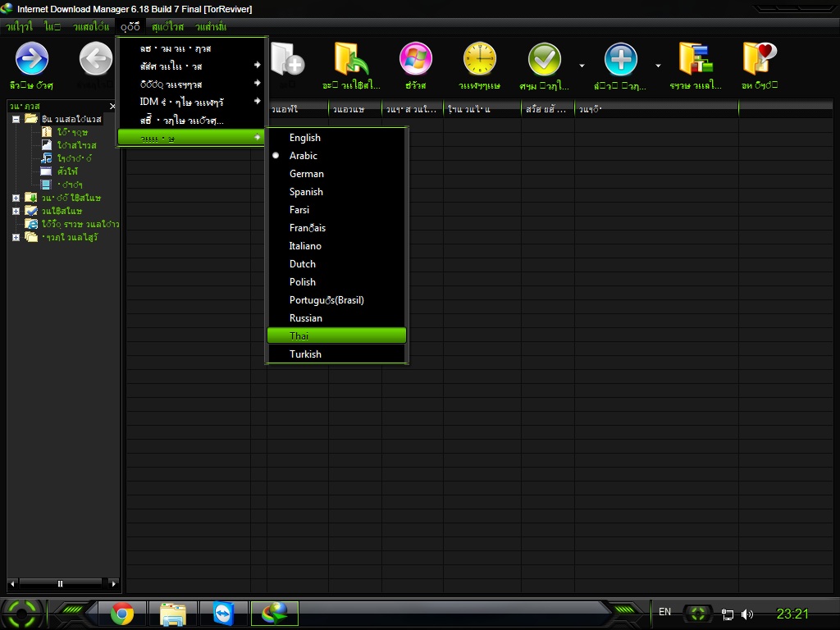The image size is (840, 630).
Task: Select Russian language option
Action: pyautogui.click(x=336, y=318)
